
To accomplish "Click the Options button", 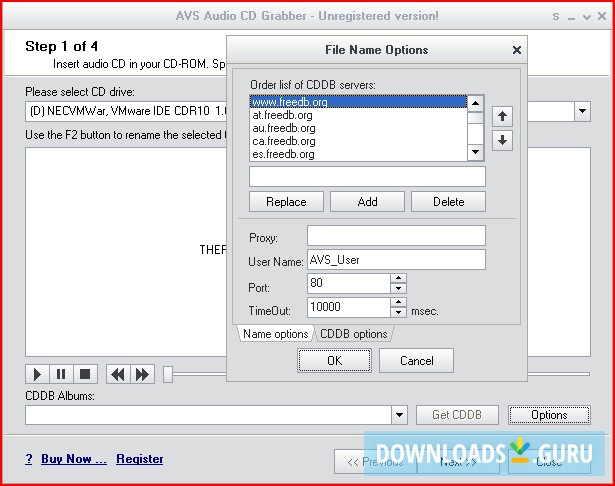I will point(549,415).
